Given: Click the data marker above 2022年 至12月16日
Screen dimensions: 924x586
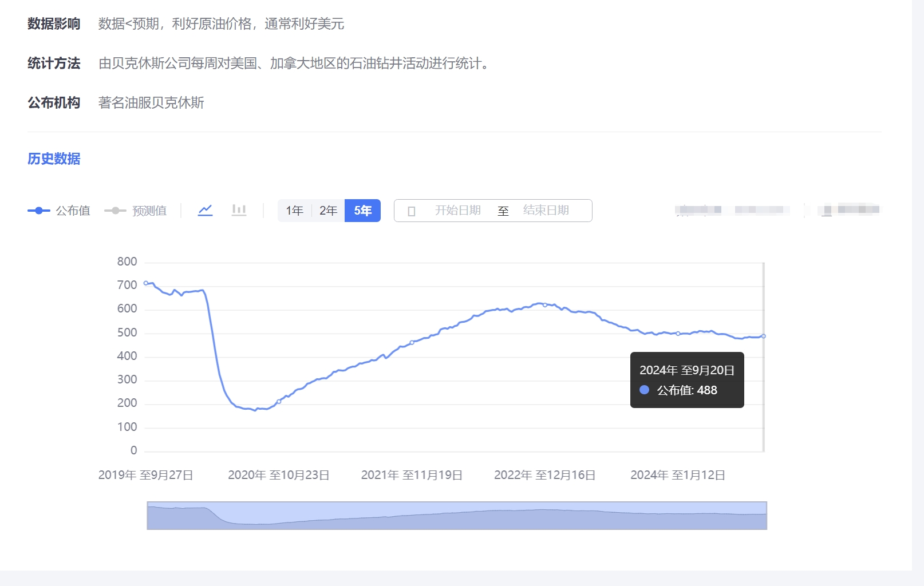Looking at the screenshot, I should coord(545,305).
